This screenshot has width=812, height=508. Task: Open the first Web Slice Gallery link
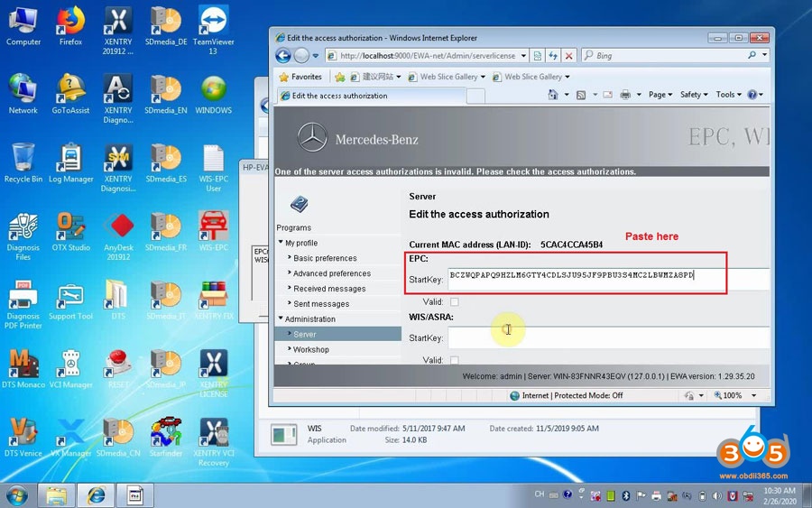point(448,77)
